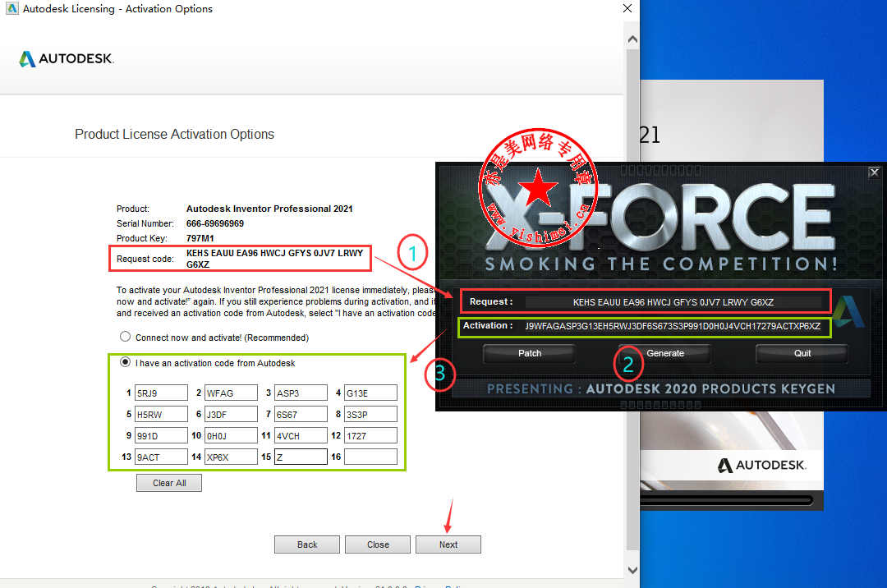Viewport: 887px width, 588px height.
Task: Click Generate in the X-Force window
Action: [664, 353]
